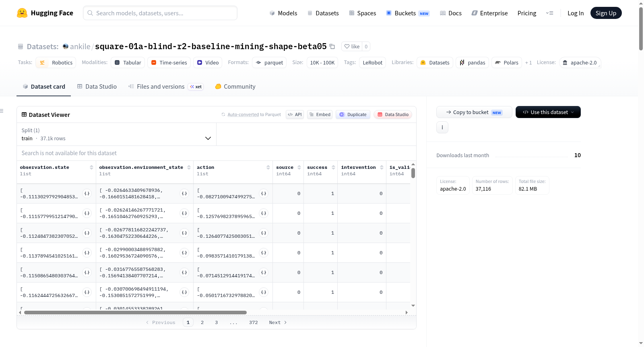Sort by source column
Screen dimensions: 644x347
[299, 167]
